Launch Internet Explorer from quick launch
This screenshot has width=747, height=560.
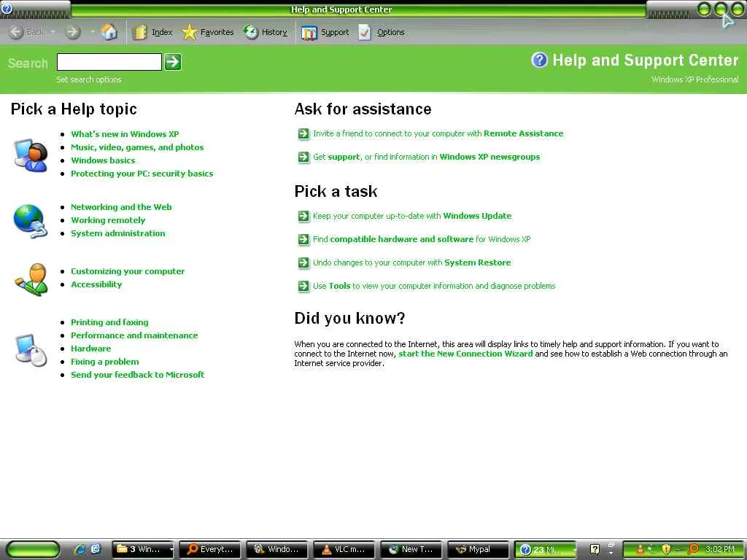pyautogui.click(x=80, y=549)
